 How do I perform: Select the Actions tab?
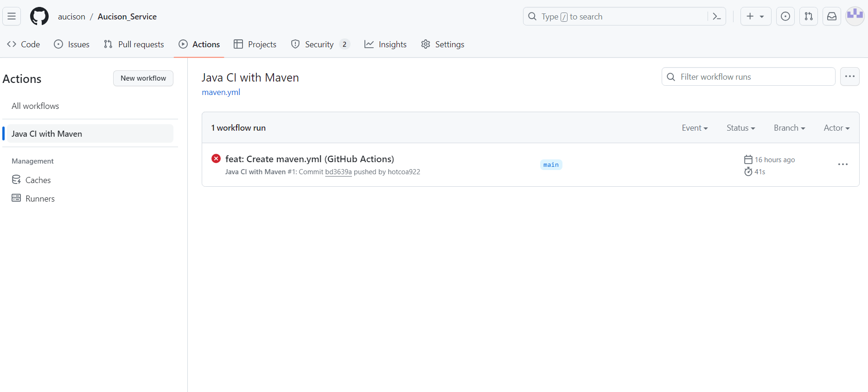click(199, 44)
